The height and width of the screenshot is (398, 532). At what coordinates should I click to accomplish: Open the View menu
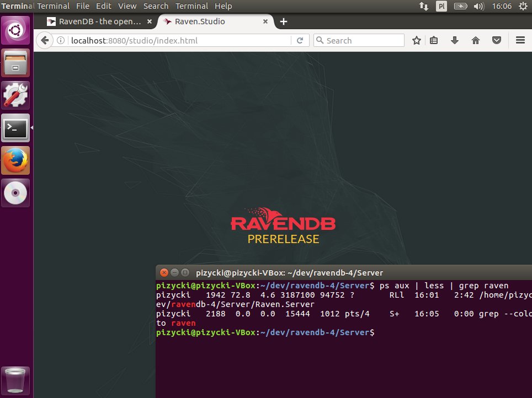(x=127, y=6)
